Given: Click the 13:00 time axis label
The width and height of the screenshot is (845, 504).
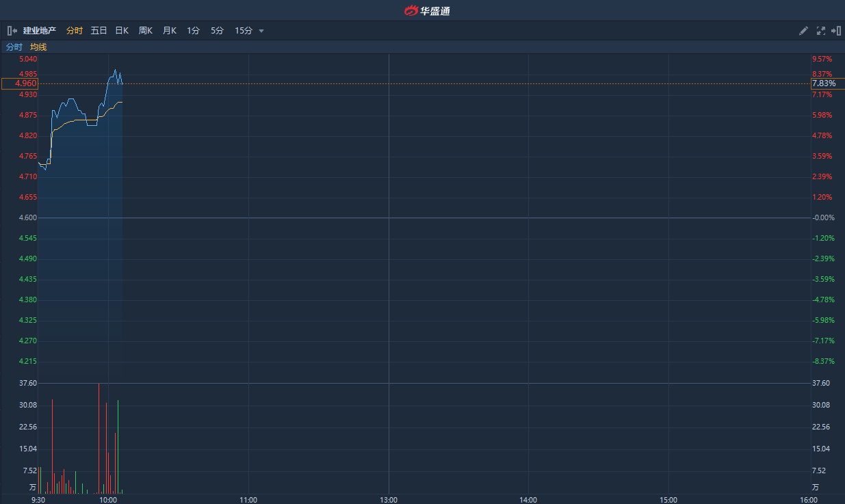Looking at the screenshot, I should pos(389,500).
